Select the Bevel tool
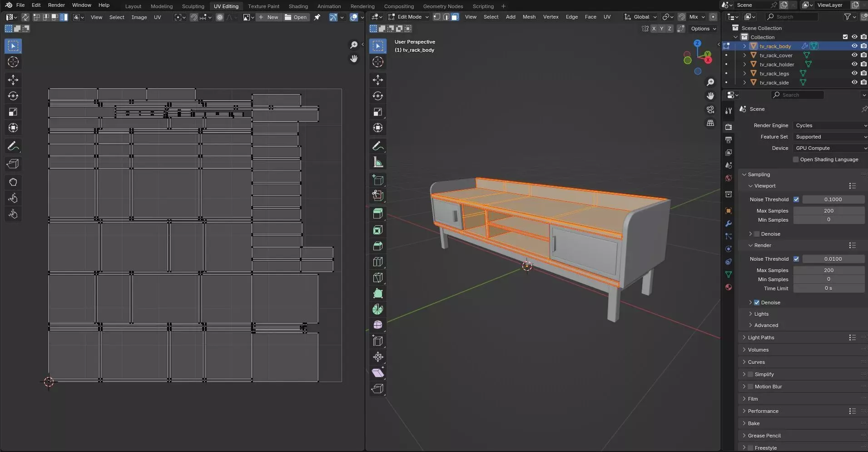This screenshot has height=452, width=868. tap(378, 246)
